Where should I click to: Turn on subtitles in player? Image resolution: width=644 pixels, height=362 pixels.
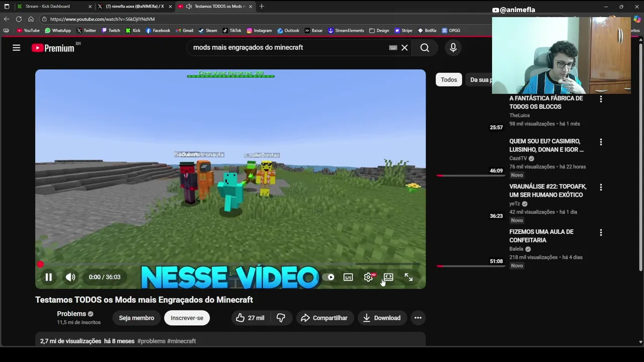348,277
